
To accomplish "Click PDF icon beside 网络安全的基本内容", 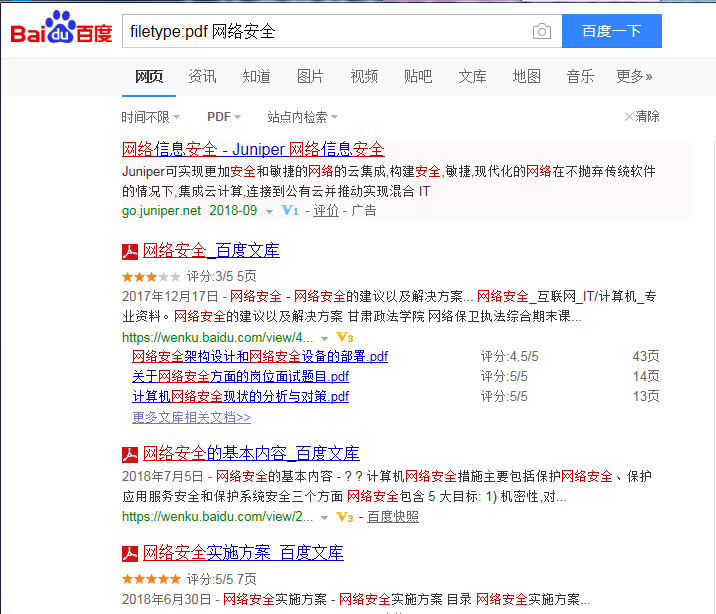I will click(x=130, y=455).
